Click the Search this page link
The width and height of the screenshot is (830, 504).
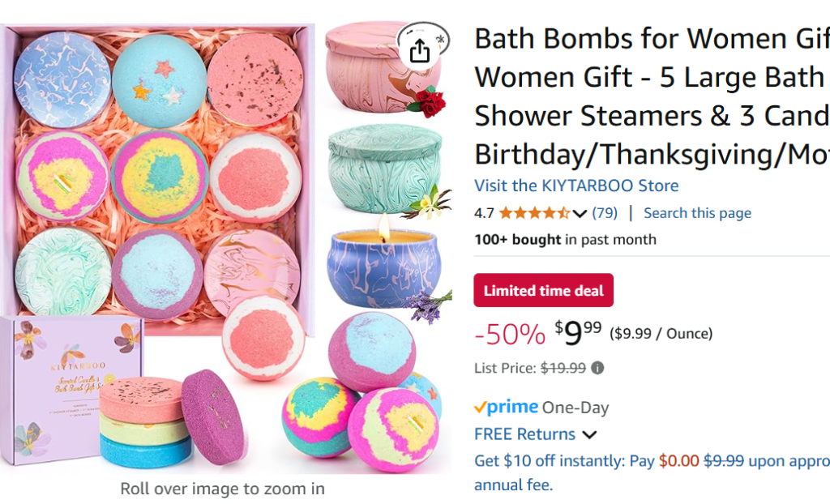click(x=697, y=213)
